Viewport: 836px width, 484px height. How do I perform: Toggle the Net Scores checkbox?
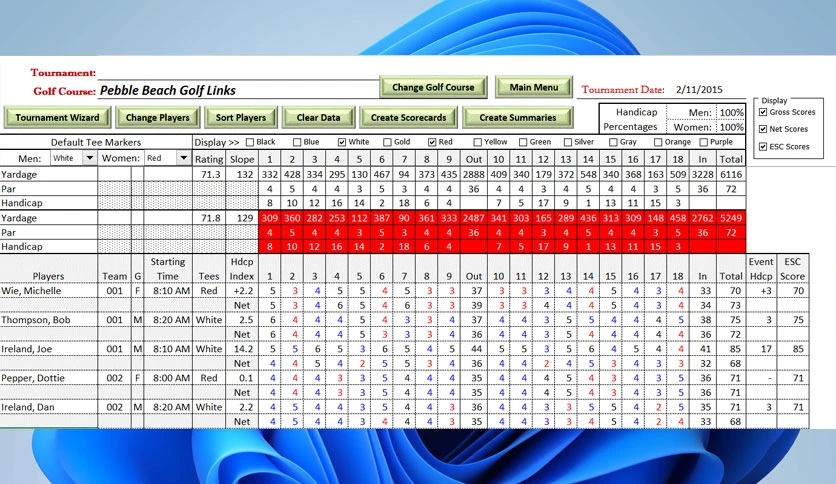763,129
